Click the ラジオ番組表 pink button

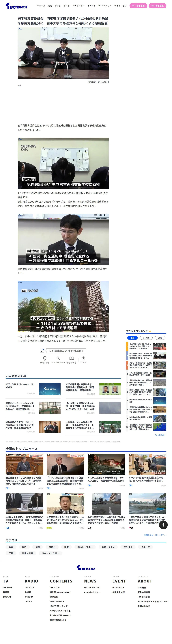pyautogui.click(x=158, y=6)
